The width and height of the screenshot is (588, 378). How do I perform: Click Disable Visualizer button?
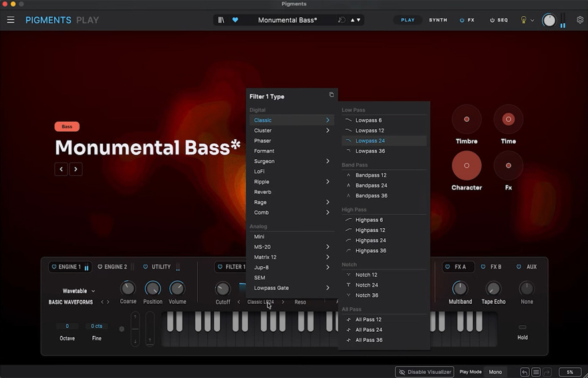(424, 372)
